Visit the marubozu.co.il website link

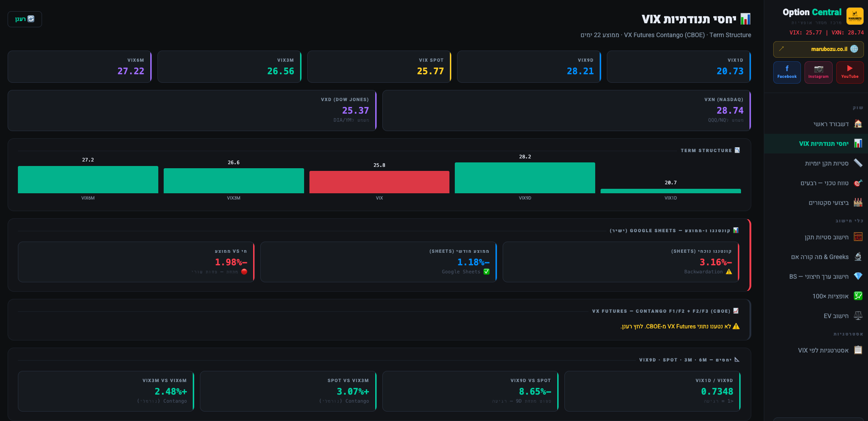click(x=818, y=49)
